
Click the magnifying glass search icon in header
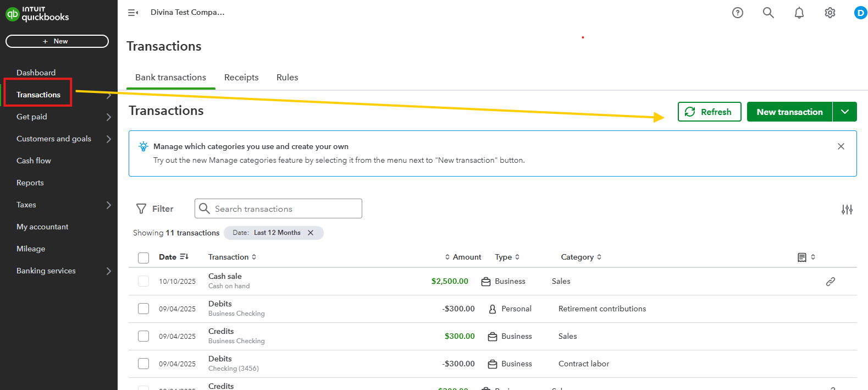[x=768, y=13]
